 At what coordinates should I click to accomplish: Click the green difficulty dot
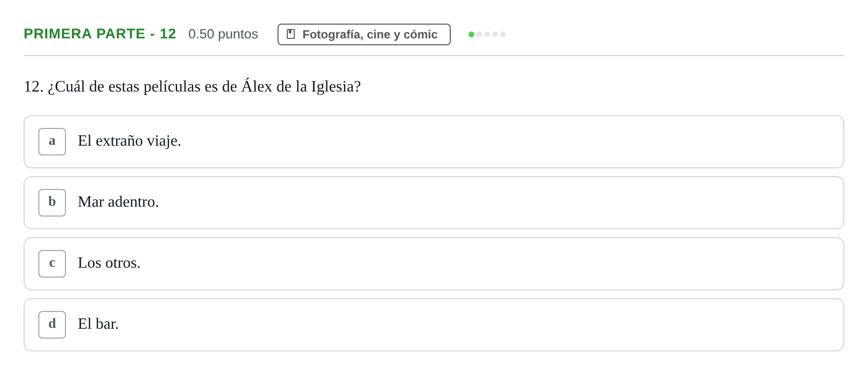[x=471, y=34]
